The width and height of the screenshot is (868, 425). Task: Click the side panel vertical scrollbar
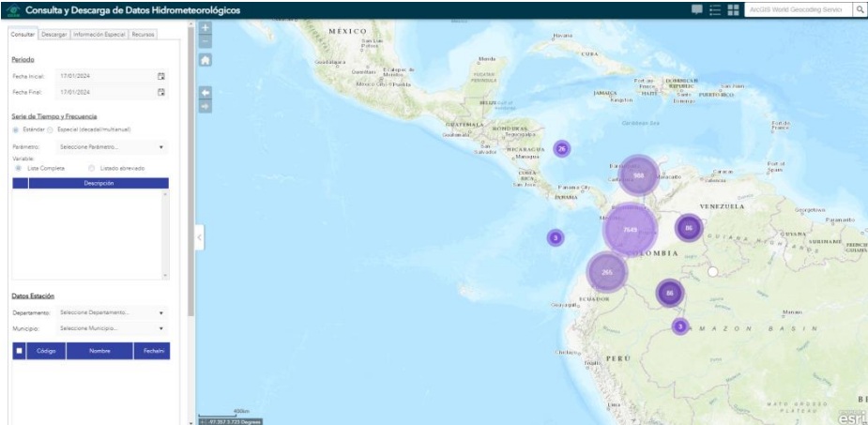coord(191,172)
